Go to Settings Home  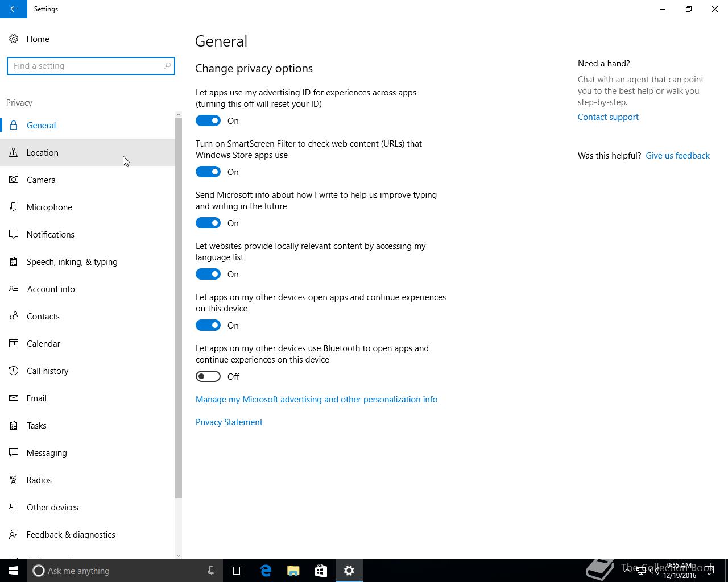pyautogui.click(x=88, y=39)
